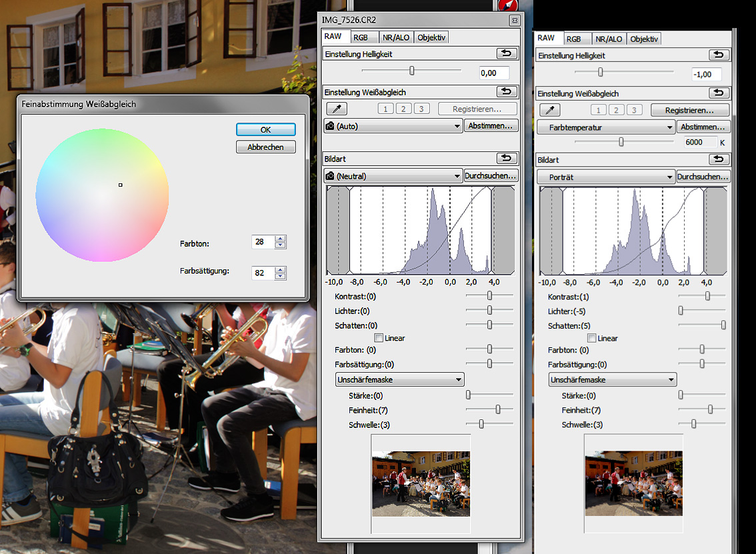The image size is (756, 554).
Task: Open Objektiv tab in the IMG_7526.CR2 panel
Action: [431, 37]
